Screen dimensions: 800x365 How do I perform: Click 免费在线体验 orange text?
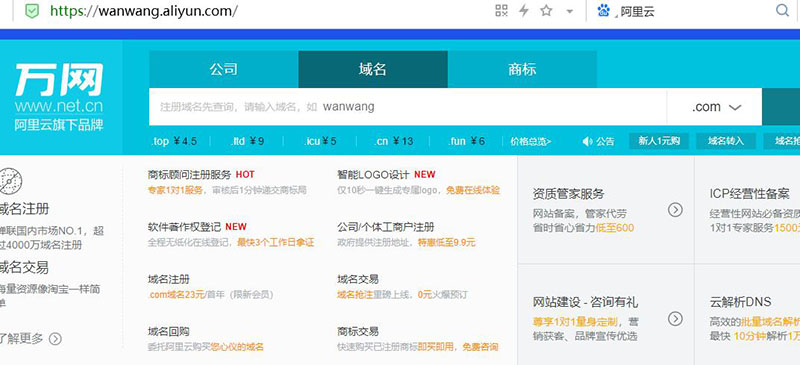pos(473,190)
